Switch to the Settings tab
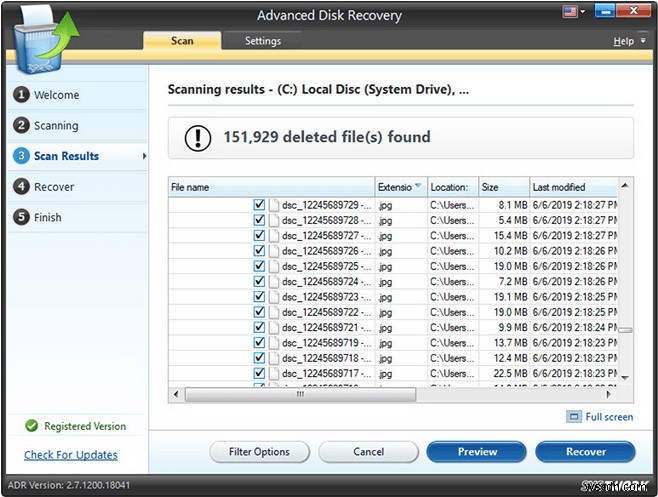The height and width of the screenshot is (497, 658). point(262,41)
